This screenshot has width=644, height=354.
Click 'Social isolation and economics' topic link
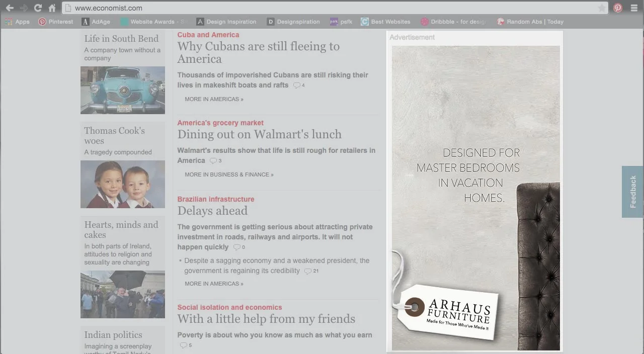click(229, 307)
